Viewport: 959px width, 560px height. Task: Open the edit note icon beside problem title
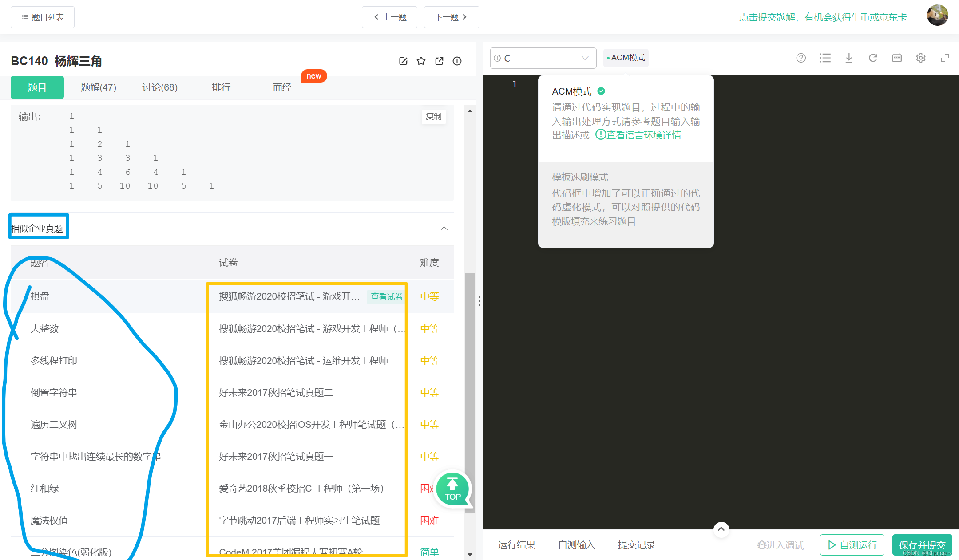tap(403, 61)
